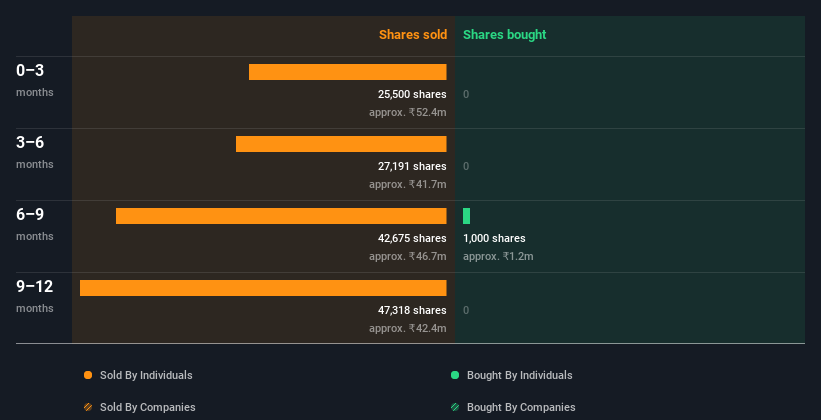Click the bought 0 in 9–12 months row
821x420 pixels.
point(466,310)
